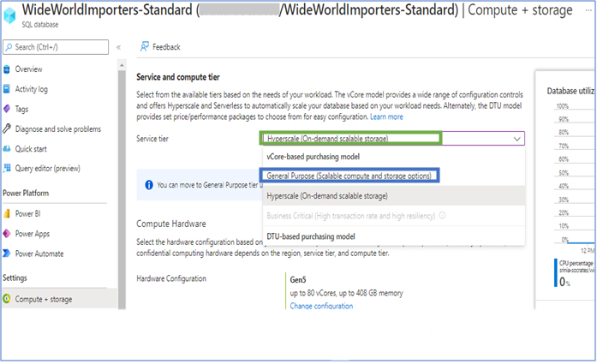The height and width of the screenshot is (364, 597).
Task: Select Compute + storage settings item
Action: coord(59,299)
